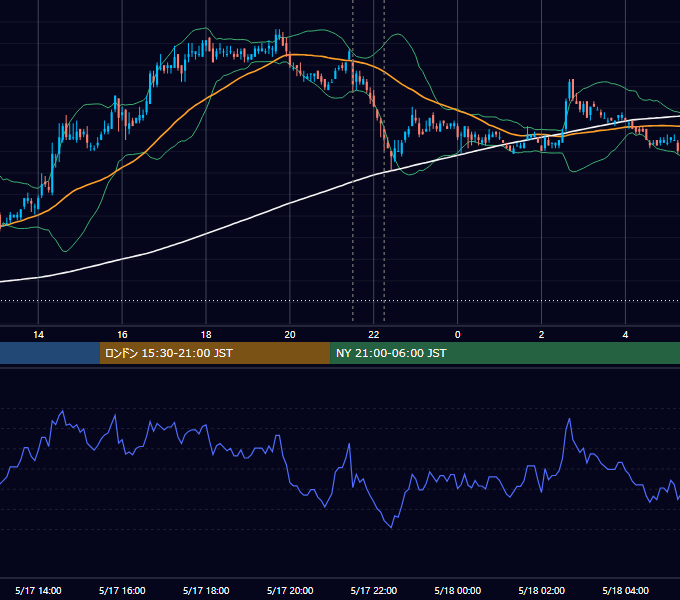Image resolution: width=680 pixels, height=600 pixels.
Task: Click the 5/18 04:00 date label
Action: [625, 590]
